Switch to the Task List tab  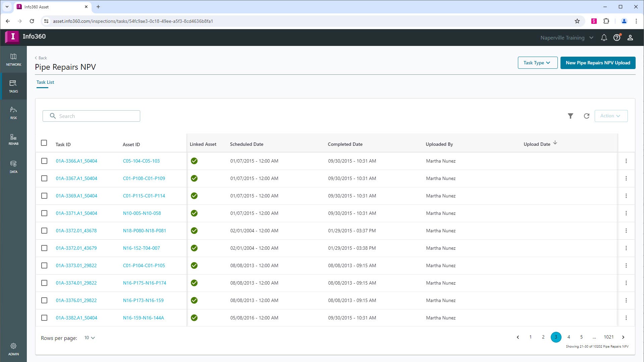(45, 82)
